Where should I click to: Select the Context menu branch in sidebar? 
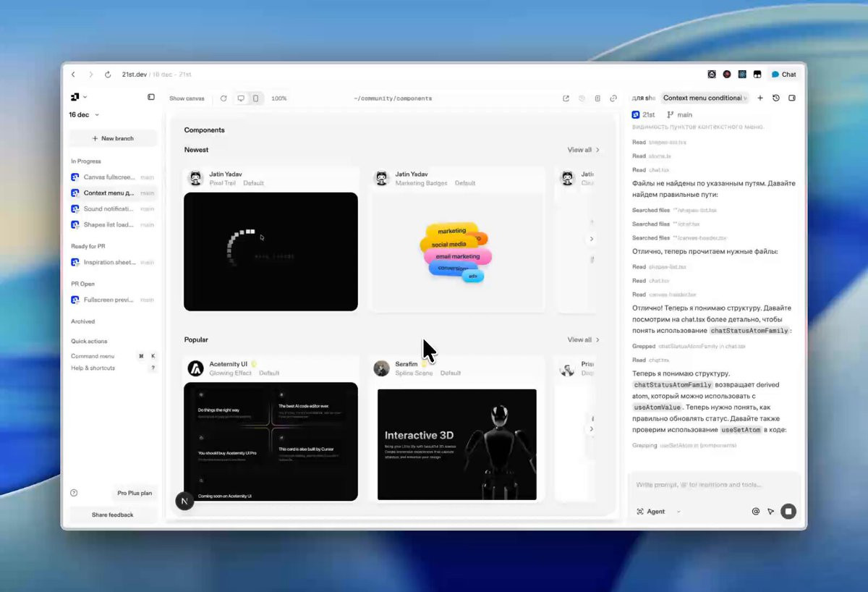tap(113, 193)
